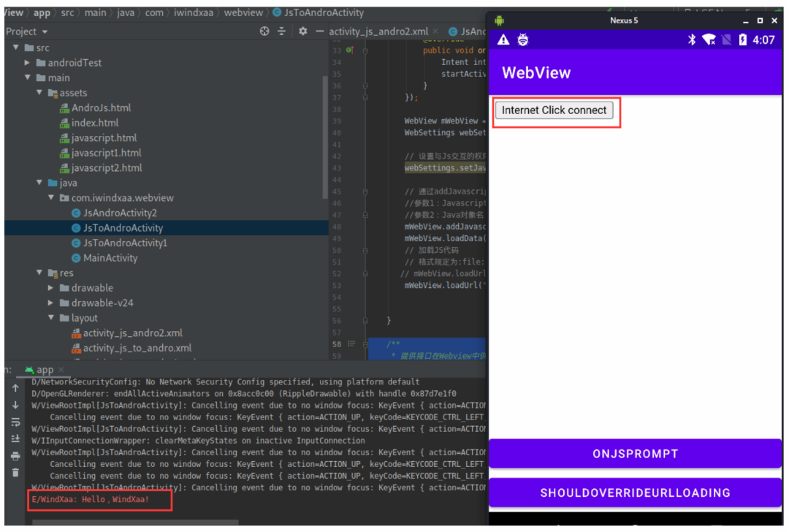Toggle soft-wrap icon in Run console
789x532 pixels.
coord(15,422)
